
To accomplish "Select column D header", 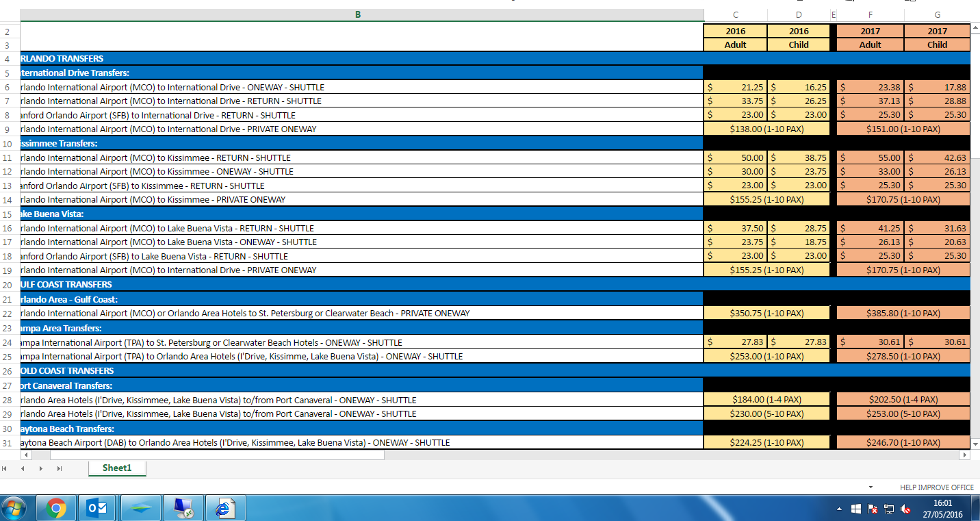I will tap(799, 14).
